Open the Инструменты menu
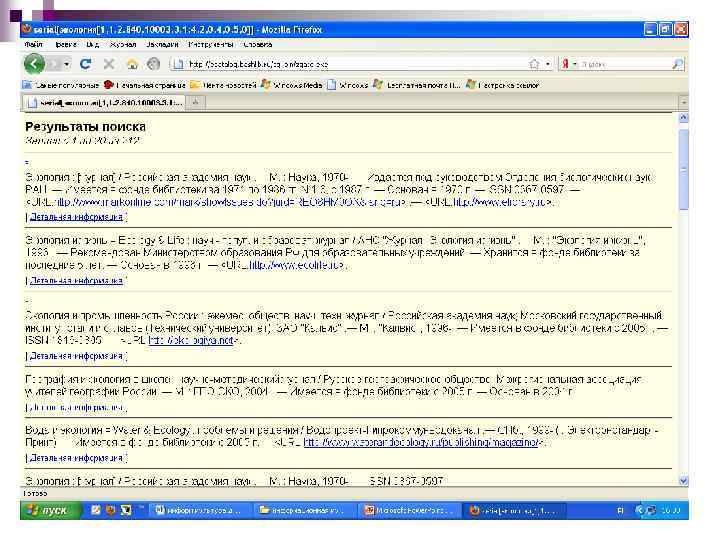720x540 pixels. click(x=211, y=45)
